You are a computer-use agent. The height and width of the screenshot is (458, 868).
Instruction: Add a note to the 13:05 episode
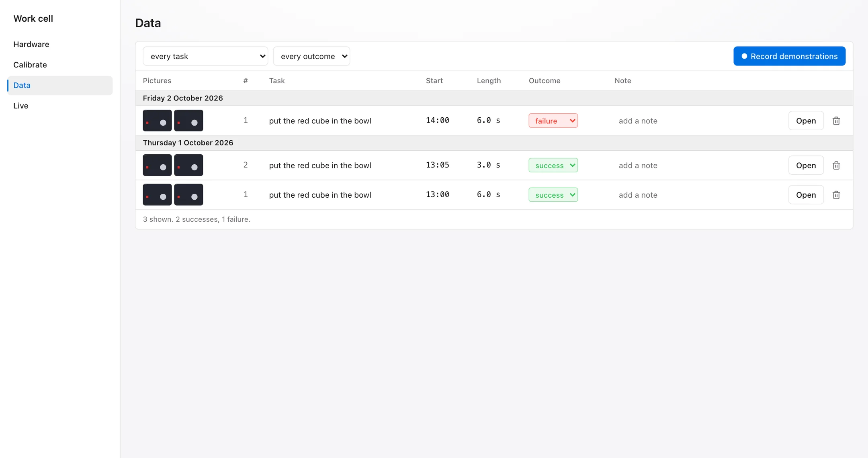[x=697, y=165]
